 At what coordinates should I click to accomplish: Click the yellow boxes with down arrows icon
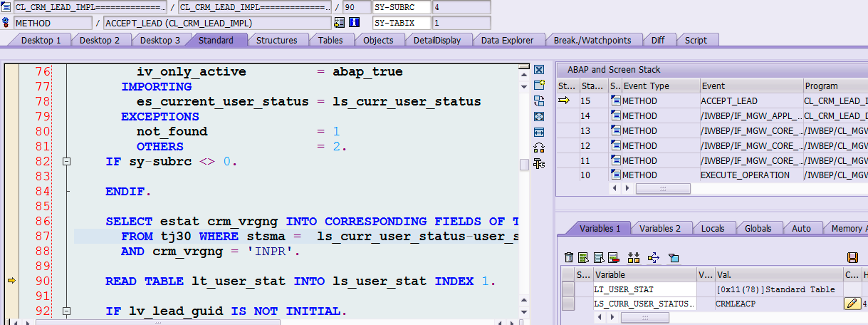pyautogui.click(x=634, y=257)
